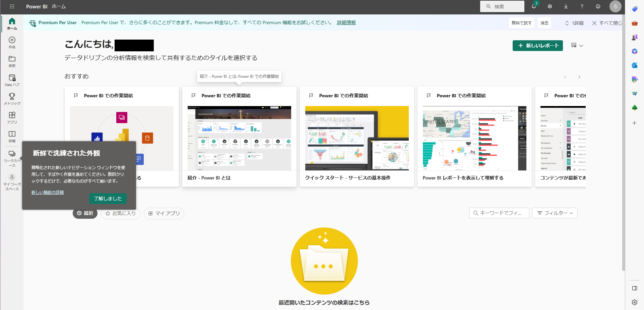Expand the 1詳細 banner options
This screenshot has width=644, height=310.
[574, 23]
